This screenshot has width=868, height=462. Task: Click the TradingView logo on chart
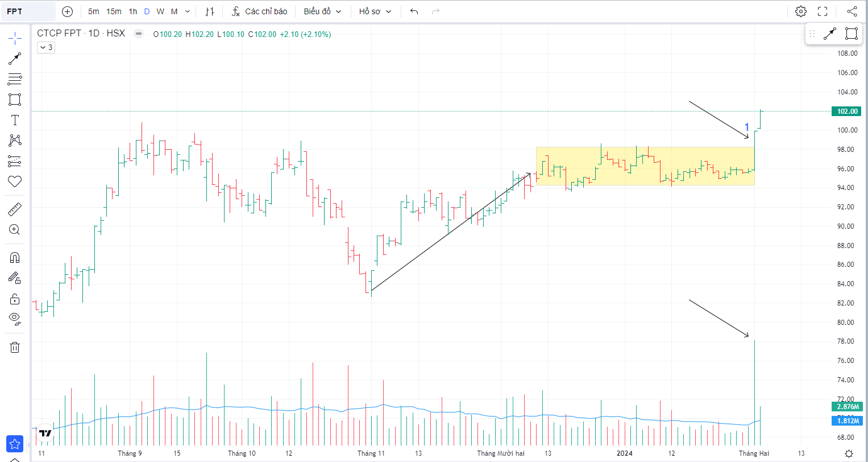tap(45, 434)
